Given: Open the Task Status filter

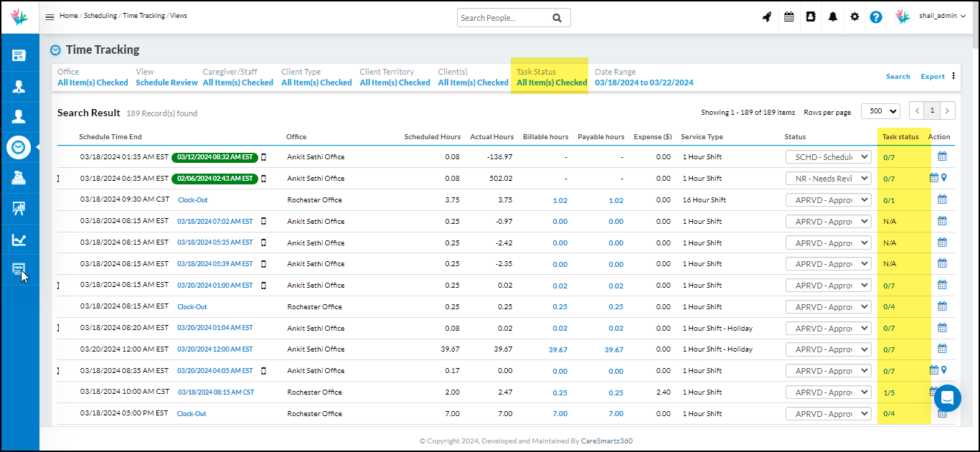Looking at the screenshot, I should [552, 83].
